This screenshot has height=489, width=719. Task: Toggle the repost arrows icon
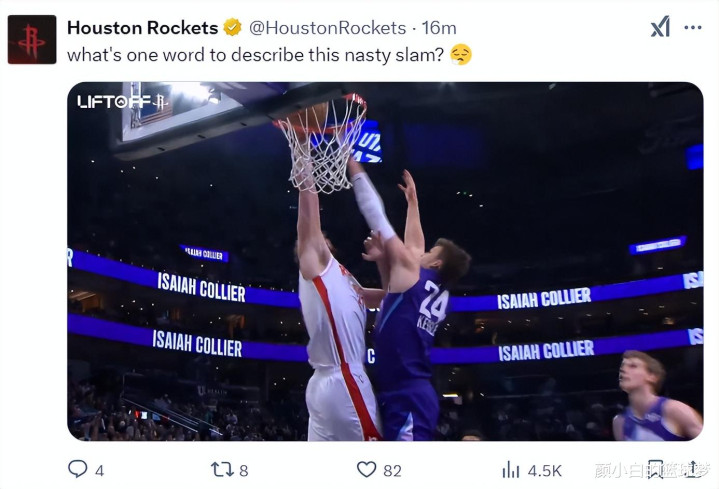[x=220, y=469]
